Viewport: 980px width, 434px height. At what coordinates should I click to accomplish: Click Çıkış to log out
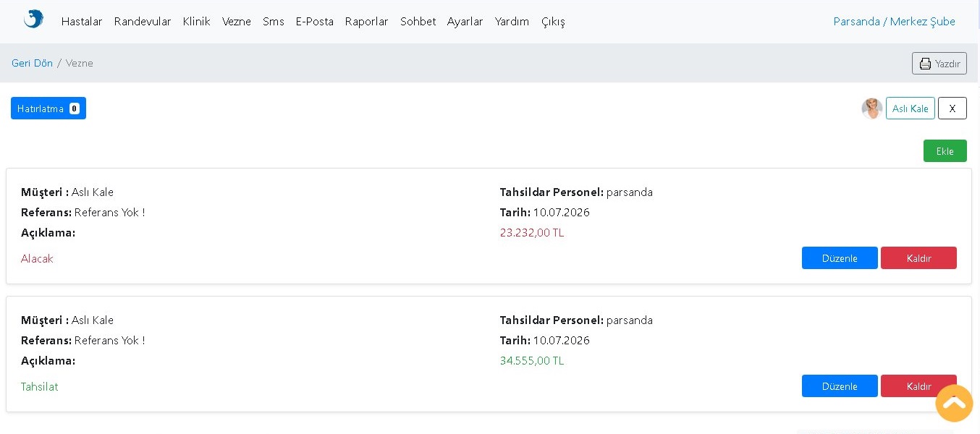click(553, 22)
